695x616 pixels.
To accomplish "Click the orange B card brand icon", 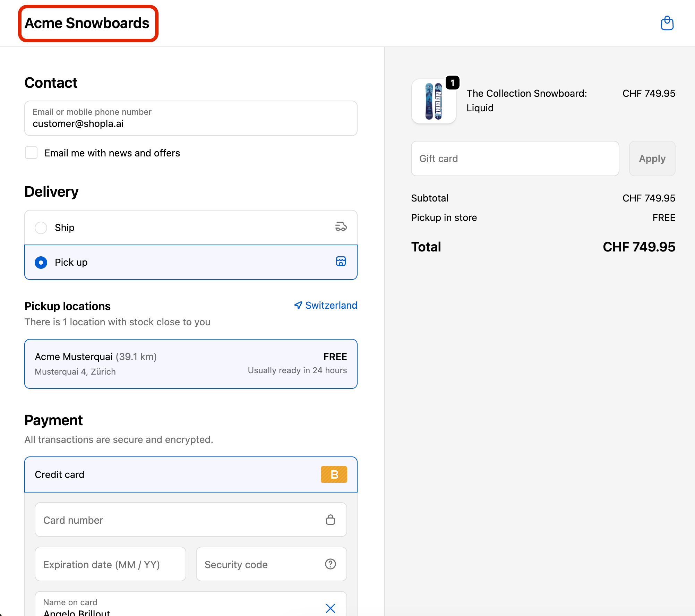I will point(334,474).
